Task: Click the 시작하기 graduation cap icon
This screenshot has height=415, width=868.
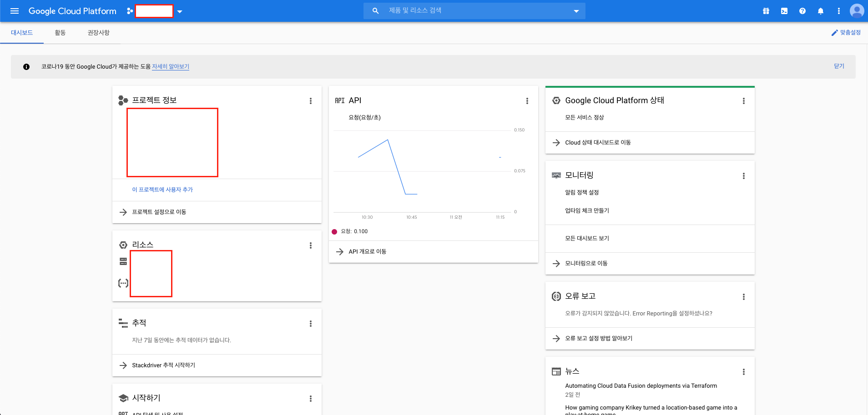Action: coord(123,398)
